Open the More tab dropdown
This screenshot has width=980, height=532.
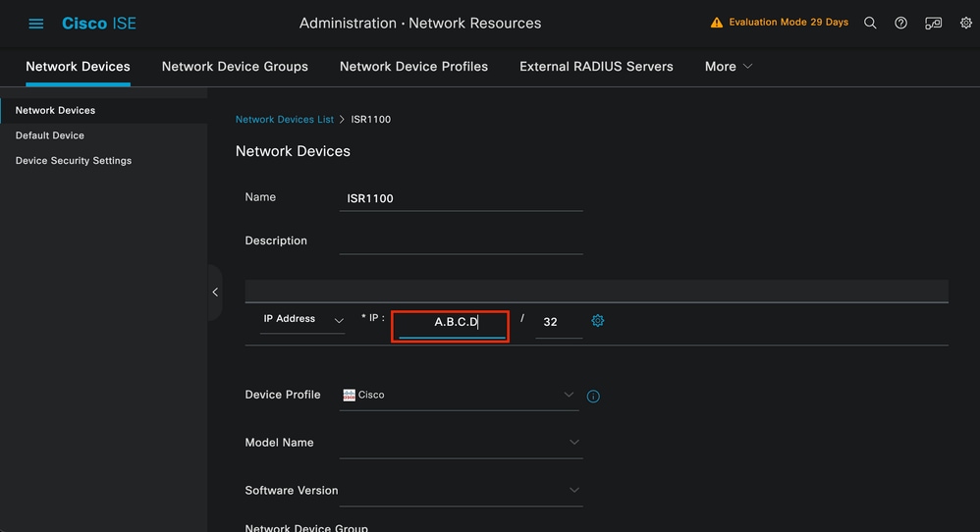(728, 66)
